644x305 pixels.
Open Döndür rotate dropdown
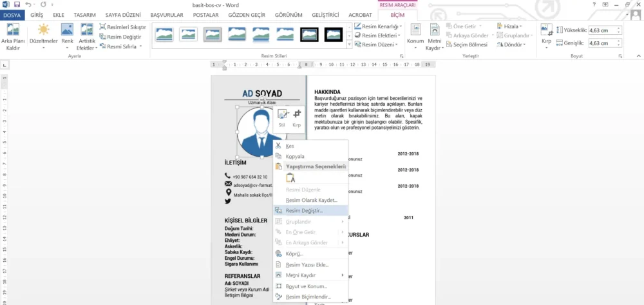511,44
